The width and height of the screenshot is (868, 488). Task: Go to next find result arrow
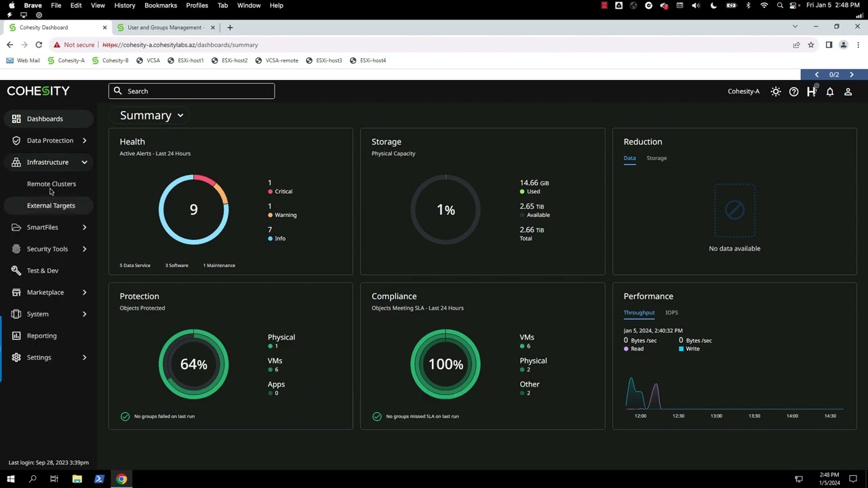tap(852, 75)
